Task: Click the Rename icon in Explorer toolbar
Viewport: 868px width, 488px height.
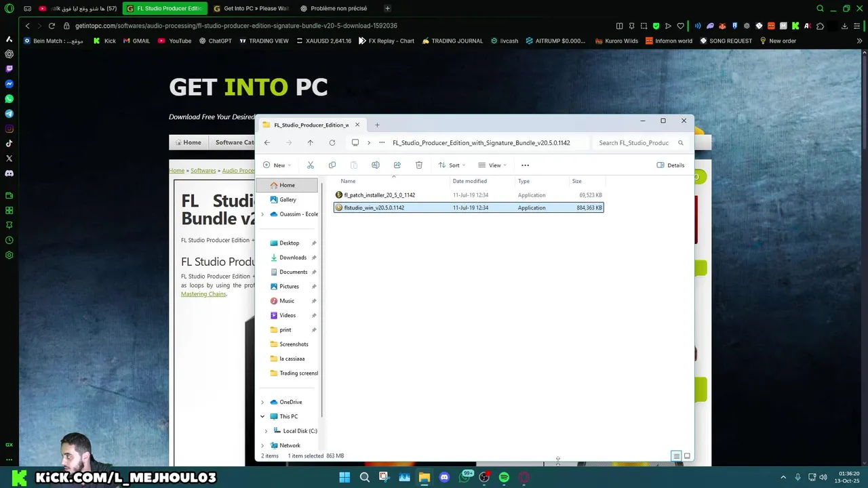Action: click(376, 165)
